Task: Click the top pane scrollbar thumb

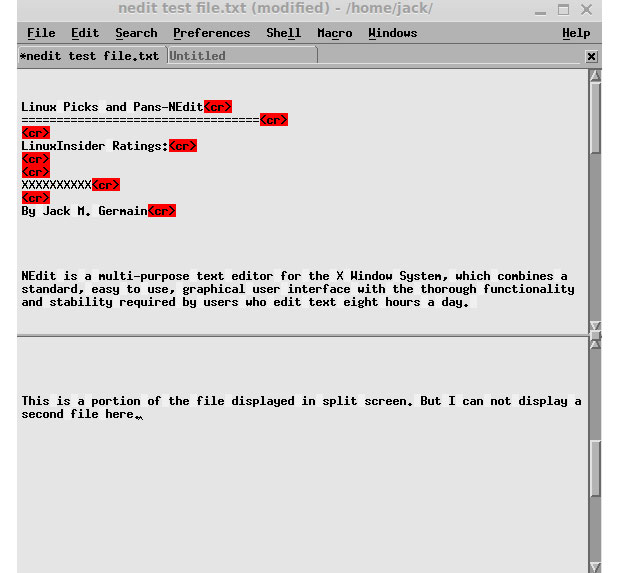Action: click(595, 117)
